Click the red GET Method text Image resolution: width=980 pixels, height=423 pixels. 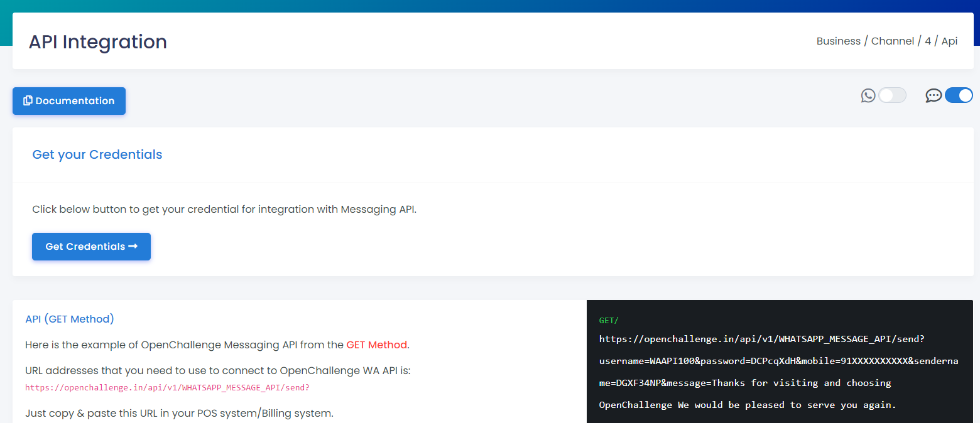point(377,345)
